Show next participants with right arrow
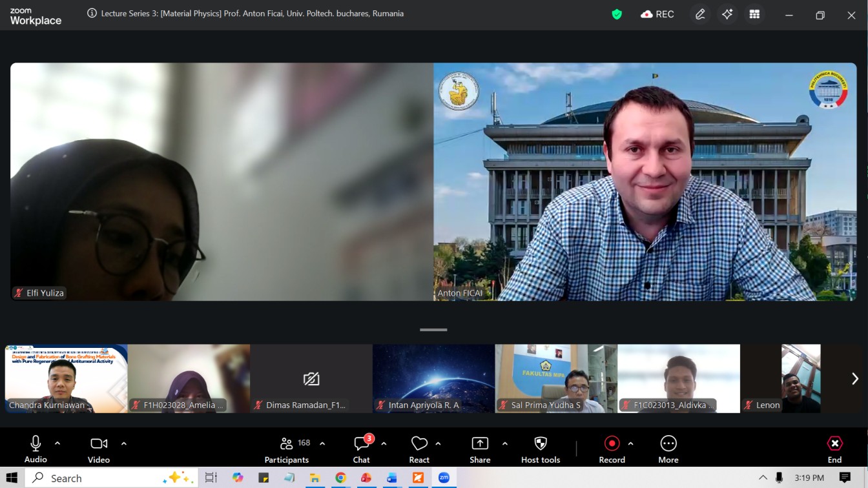Screen dimensions: 868x488 click(854, 379)
